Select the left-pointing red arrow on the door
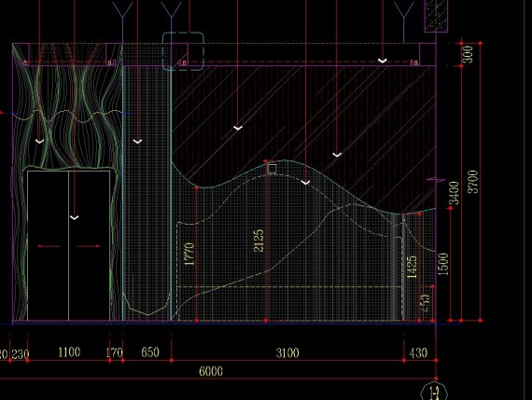Viewport: 532px width, 400px height. (x=49, y=246)
